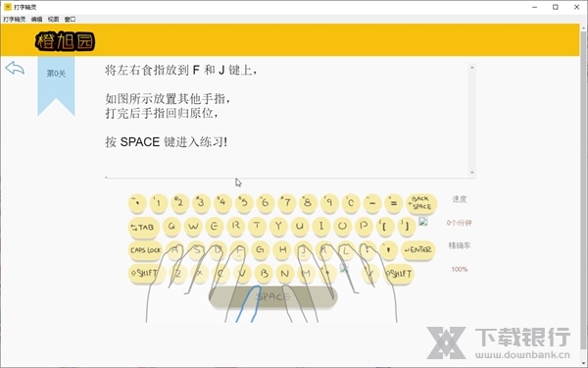Tap the V key

click(243, 273)
